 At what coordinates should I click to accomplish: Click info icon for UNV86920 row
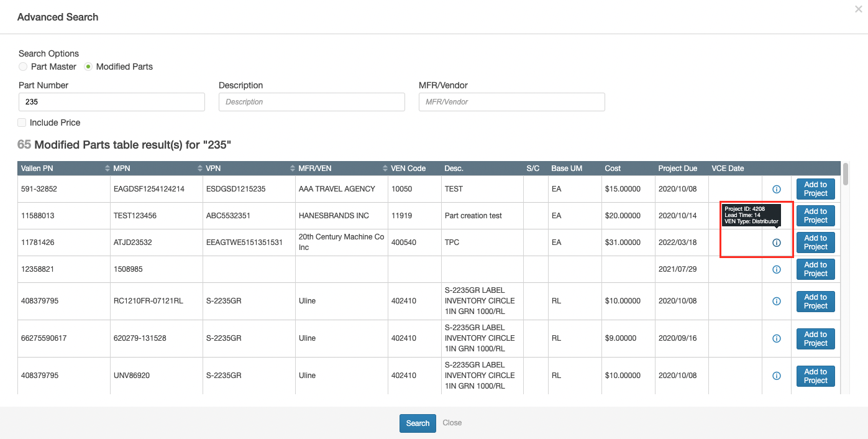776,376
